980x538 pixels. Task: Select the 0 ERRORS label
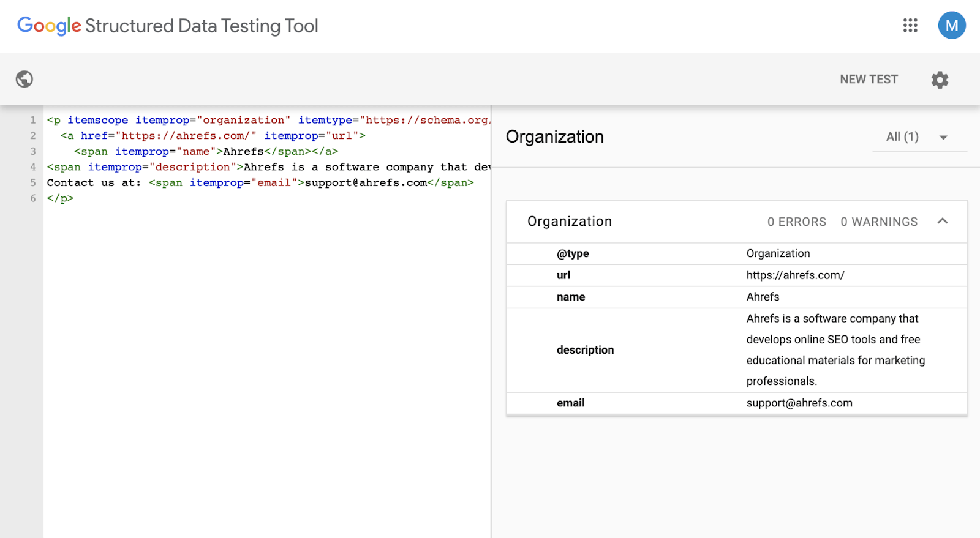coord(797,222)
